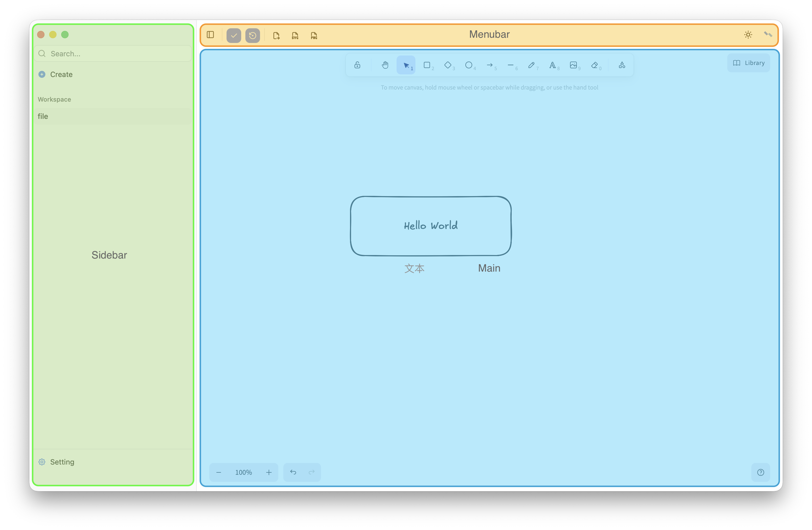Toggle the sidebar panel visibility
The width and height of the screenshot is (812, 530).
click(210, 35)
